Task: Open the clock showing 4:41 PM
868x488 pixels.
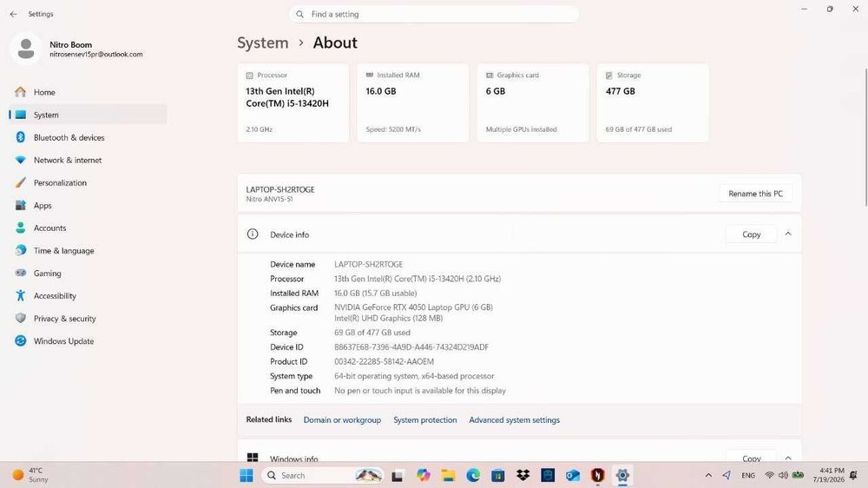Action: click(x=829, y=475)
